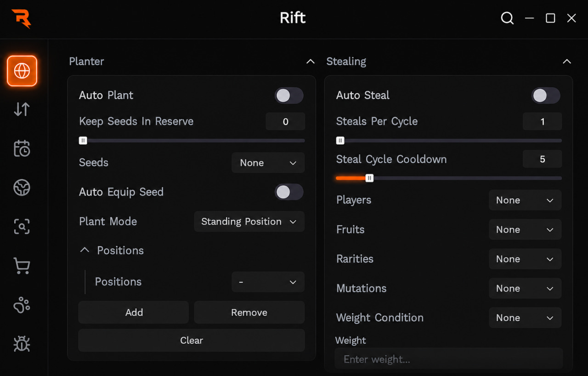Click the Clear button
The width and height of the screenshot is (588, 376).
[192, 340]
